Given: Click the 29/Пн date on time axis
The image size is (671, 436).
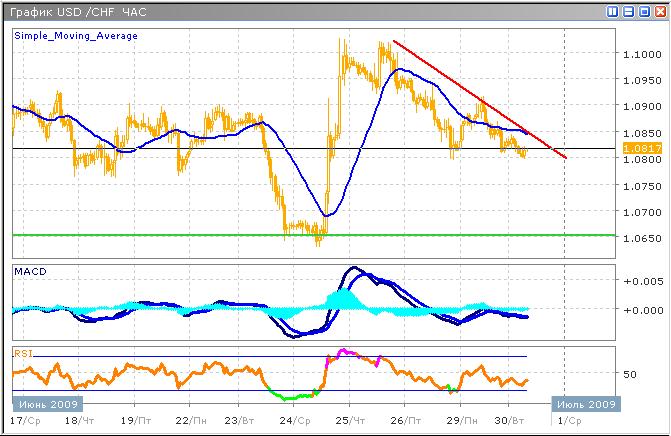Looking at the screenshot, I should click(x=459, y=422).
